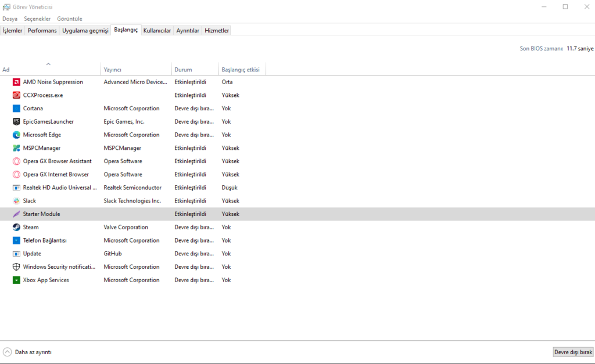Click the Orta startup impact value
Screen dimensions: 595x364
227,82
